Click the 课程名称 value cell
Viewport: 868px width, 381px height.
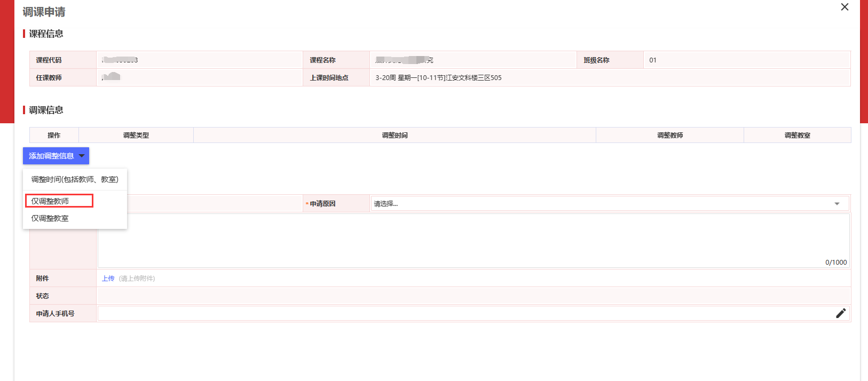tap(472, 60)
